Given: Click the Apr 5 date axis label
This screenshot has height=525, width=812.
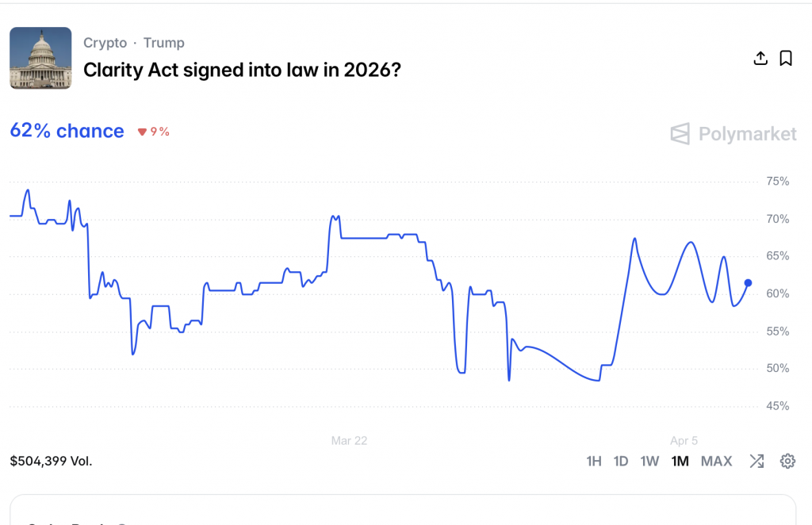Looking at the screenshot, I should pyautogui.click(x=684, y=440).
